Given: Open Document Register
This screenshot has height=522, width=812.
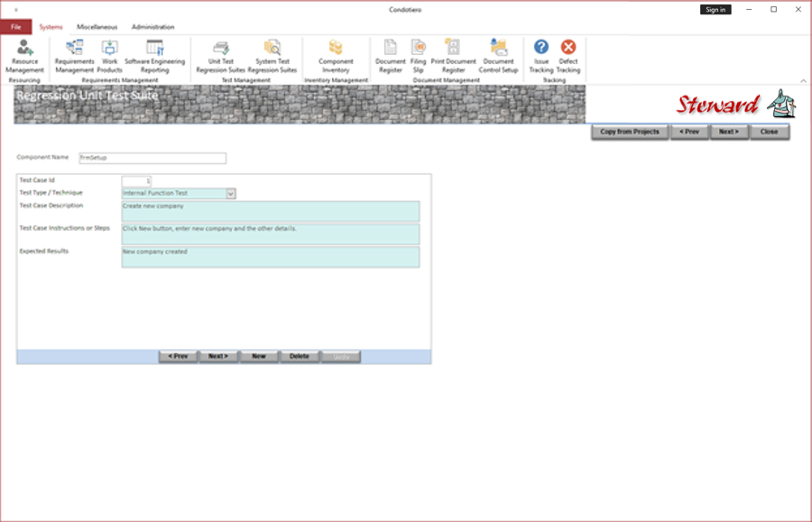Looking at the screenshot, I should (x=391, y=57).
